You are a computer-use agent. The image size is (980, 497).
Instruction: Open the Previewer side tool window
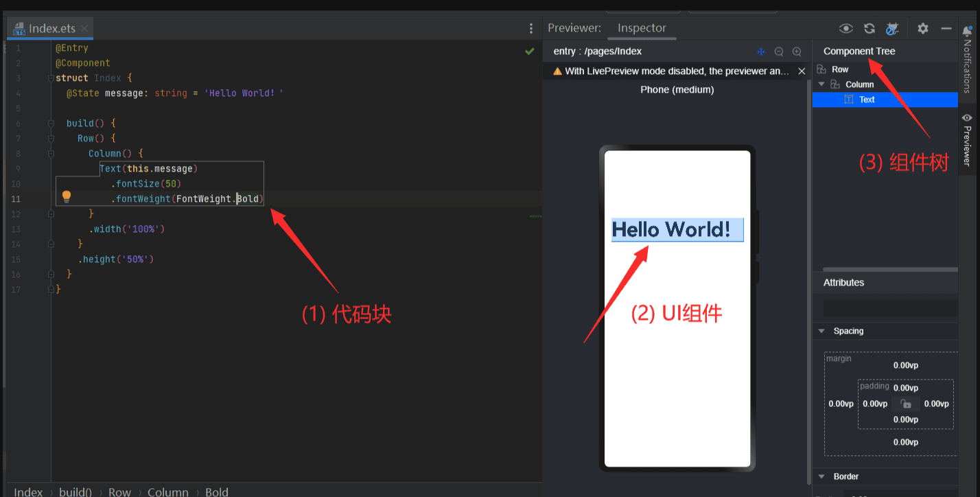967,140
